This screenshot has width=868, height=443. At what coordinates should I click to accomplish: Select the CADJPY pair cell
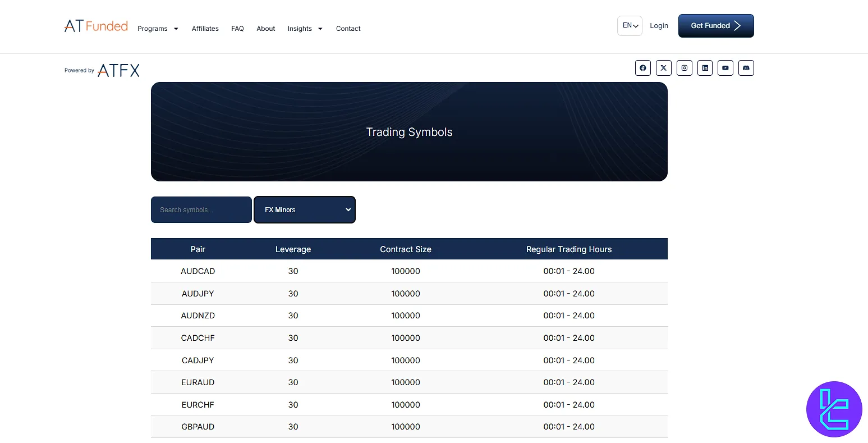198,360
